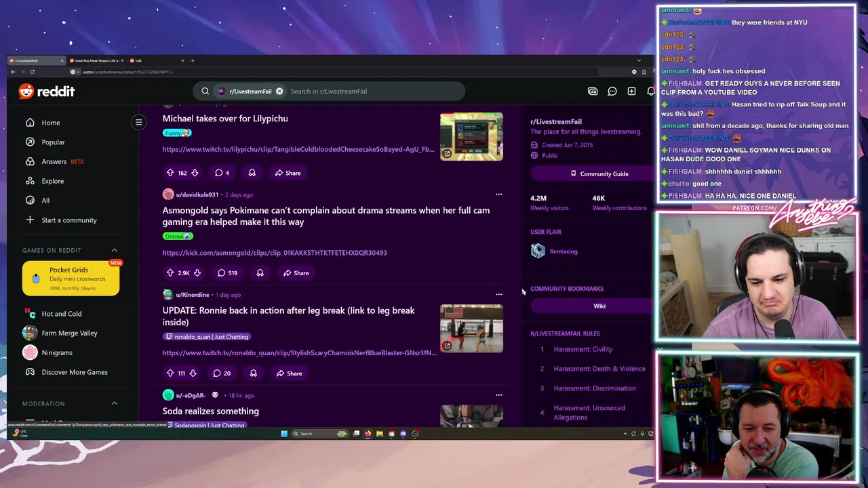Give award on Lilypichu post
The width and height of the screenshot is (868, 488).
pos(252,173)
